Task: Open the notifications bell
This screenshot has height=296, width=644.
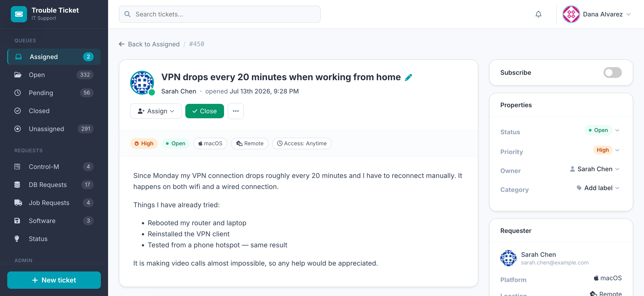Action: click(x=538, y=14)
